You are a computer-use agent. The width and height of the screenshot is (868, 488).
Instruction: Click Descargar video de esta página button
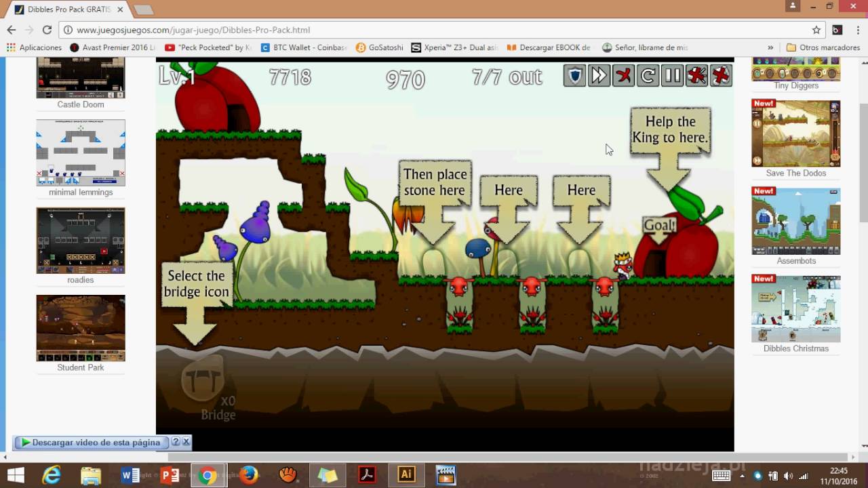(90, 442)
